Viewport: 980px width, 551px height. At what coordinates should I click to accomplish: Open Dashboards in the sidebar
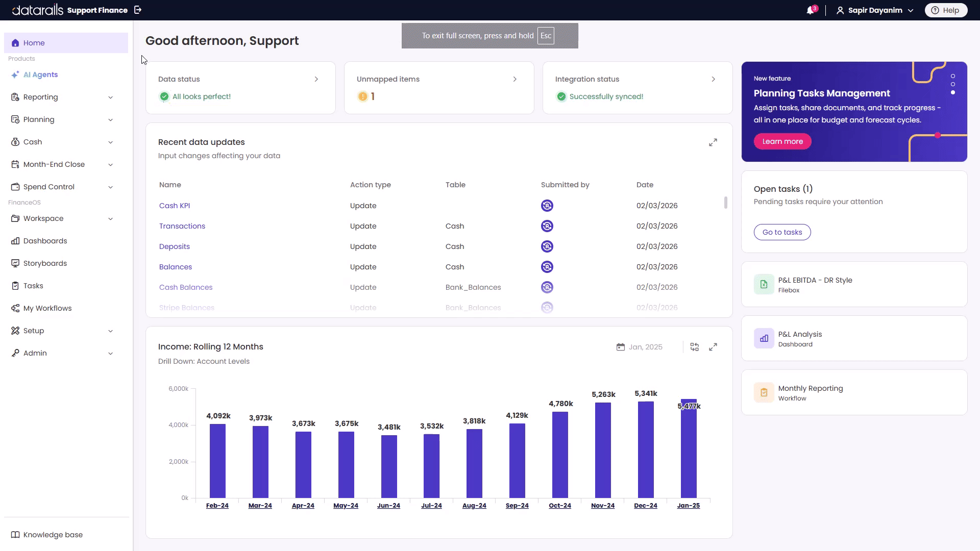point(45,241)
